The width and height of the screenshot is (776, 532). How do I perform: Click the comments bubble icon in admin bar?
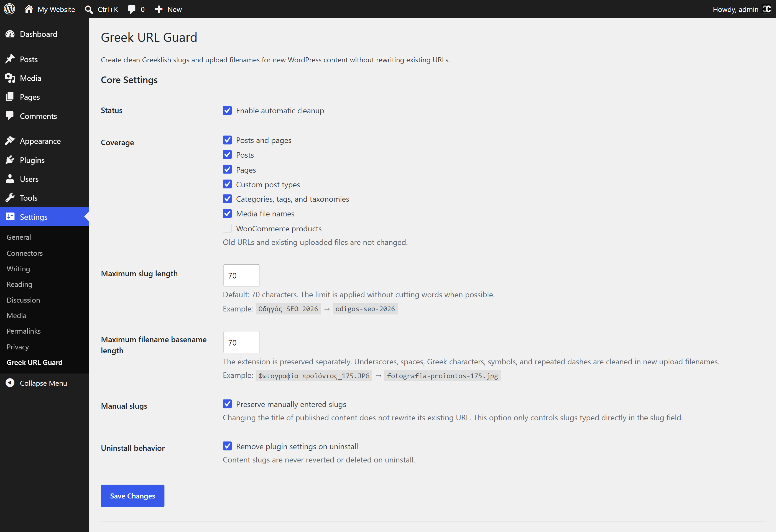tap(132, 9)
